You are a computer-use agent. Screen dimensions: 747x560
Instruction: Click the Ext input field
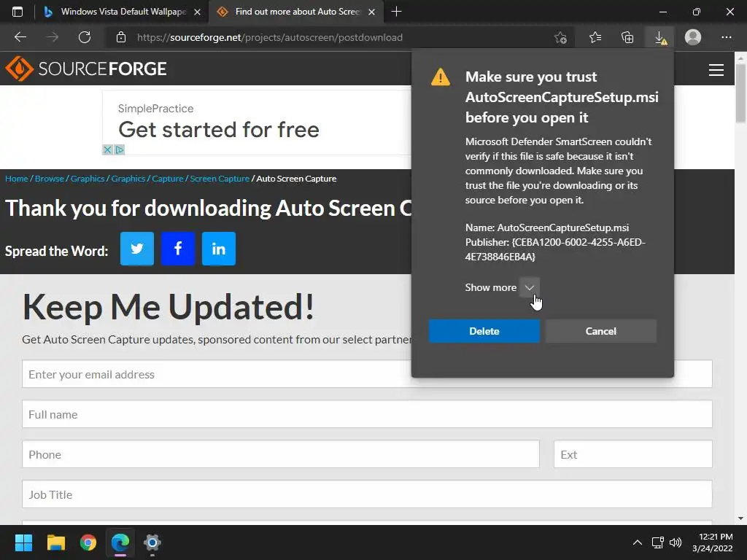coord(632,454)
